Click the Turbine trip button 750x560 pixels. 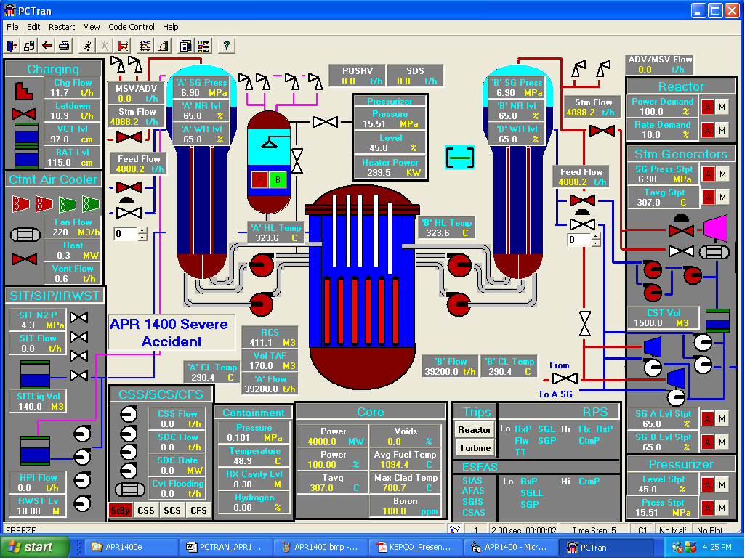475,448
